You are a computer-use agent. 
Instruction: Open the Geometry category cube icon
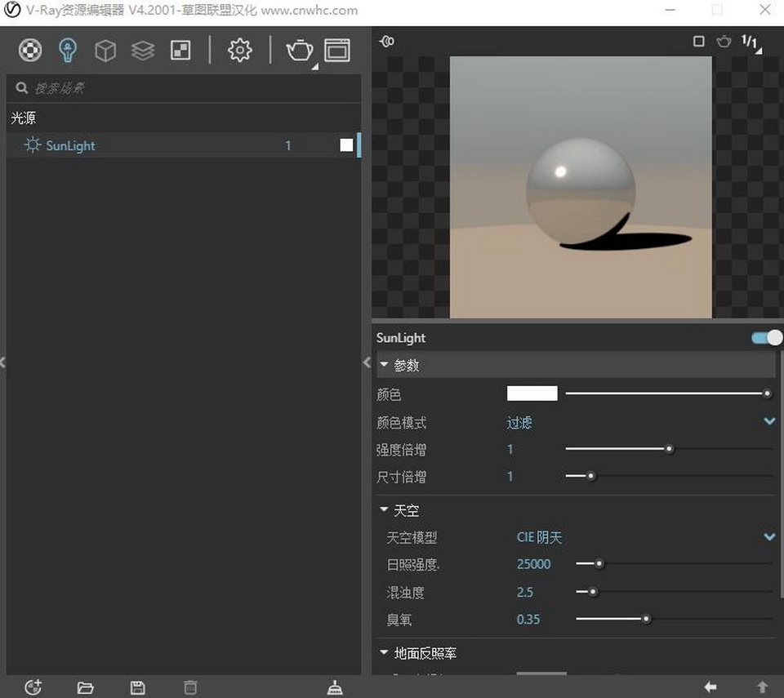point(105,51)
